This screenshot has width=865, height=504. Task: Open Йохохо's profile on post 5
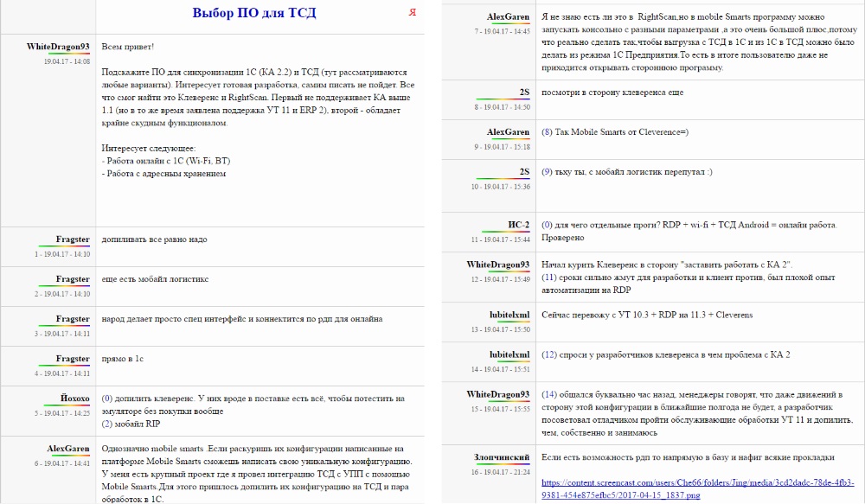pos(75,399)
